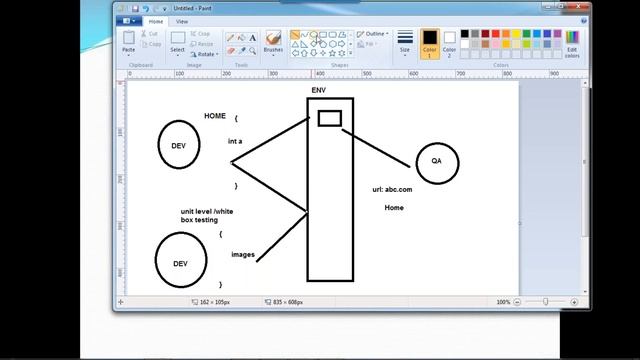Select the Fill with color bucket tool

click(242, 38)
